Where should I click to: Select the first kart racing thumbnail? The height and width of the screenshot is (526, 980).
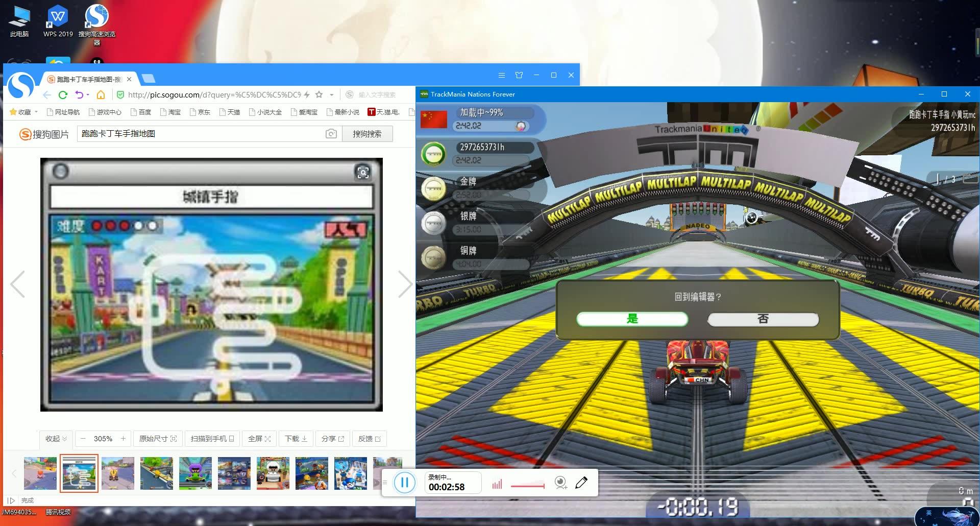pos(40,473)
